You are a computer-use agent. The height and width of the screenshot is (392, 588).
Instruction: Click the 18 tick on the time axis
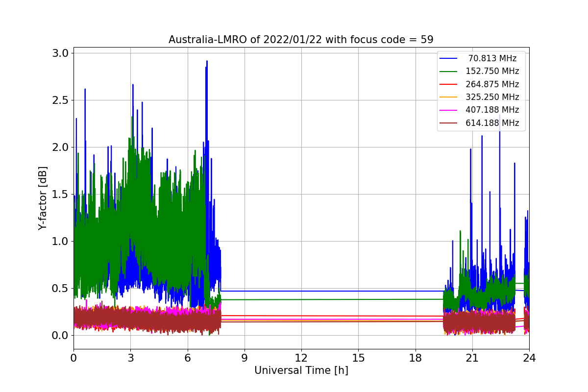[x=415, y=358]
